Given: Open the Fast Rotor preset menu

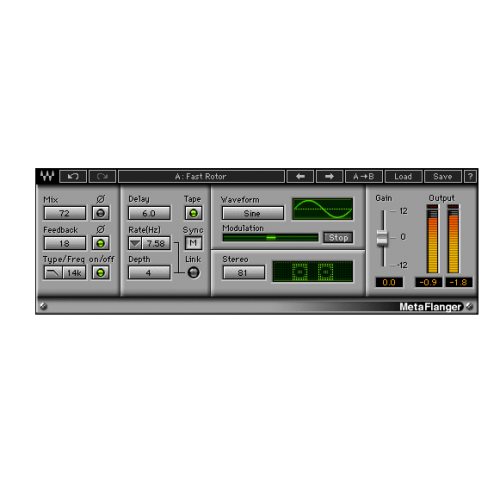Looking at the screenshot, I should [x=201, y=176].
